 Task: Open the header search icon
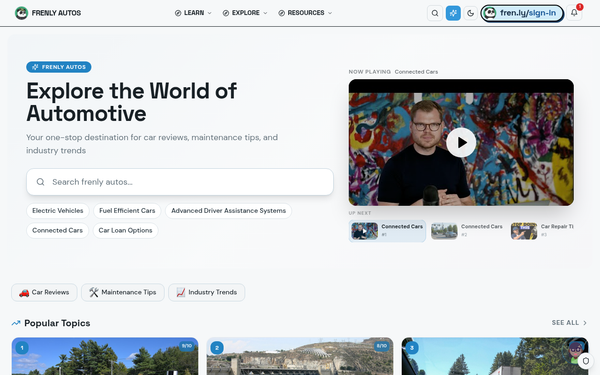[x=435, y=13]
